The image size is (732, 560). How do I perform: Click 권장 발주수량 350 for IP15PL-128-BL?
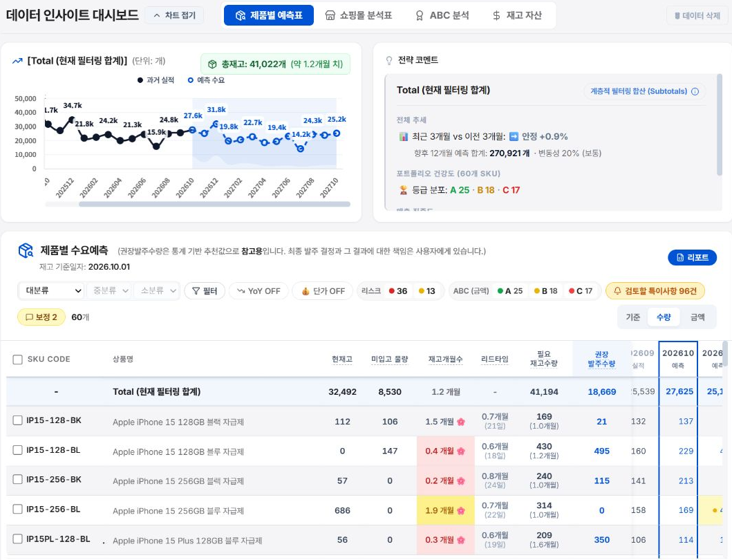click(x=601, y=540)
